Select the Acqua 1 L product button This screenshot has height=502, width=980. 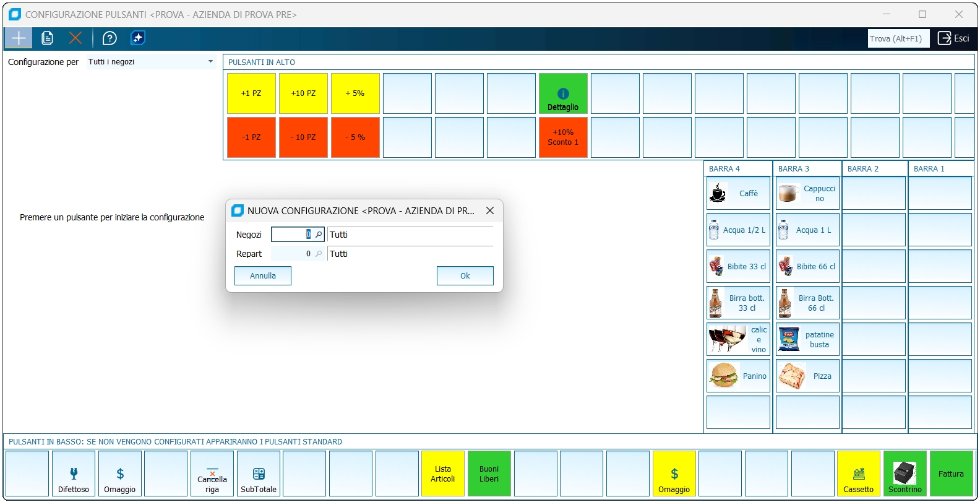(807, 230)
